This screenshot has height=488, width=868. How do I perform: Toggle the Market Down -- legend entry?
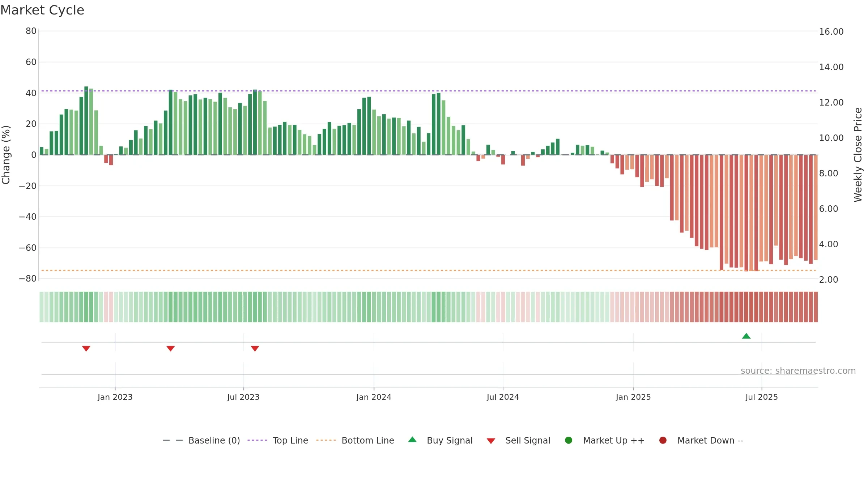(701, 440)
